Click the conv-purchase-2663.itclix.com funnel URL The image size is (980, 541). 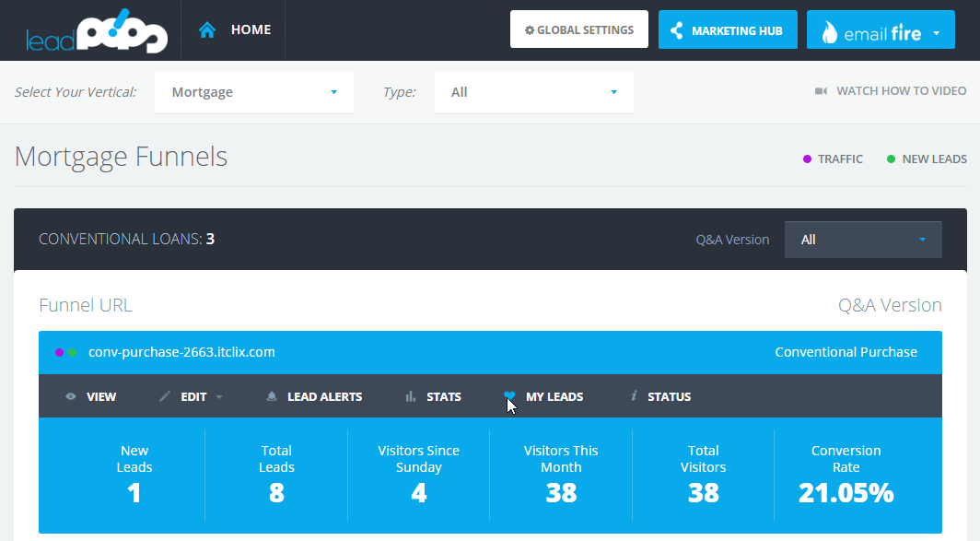181,352
